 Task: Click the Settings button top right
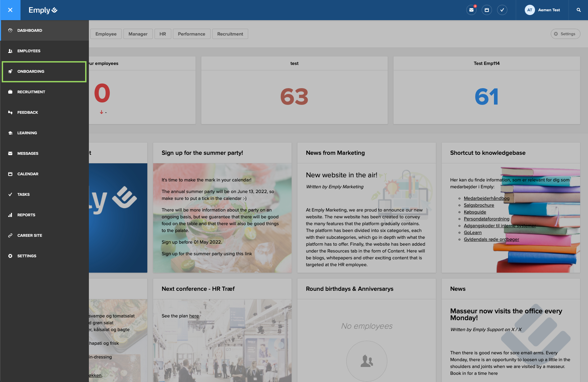click(x=565, y=34)
